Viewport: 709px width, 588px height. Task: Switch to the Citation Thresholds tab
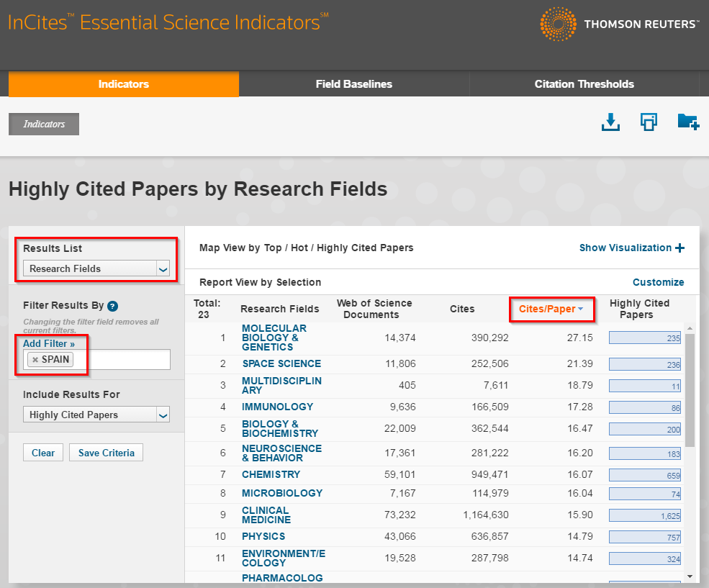pos(584,84)
